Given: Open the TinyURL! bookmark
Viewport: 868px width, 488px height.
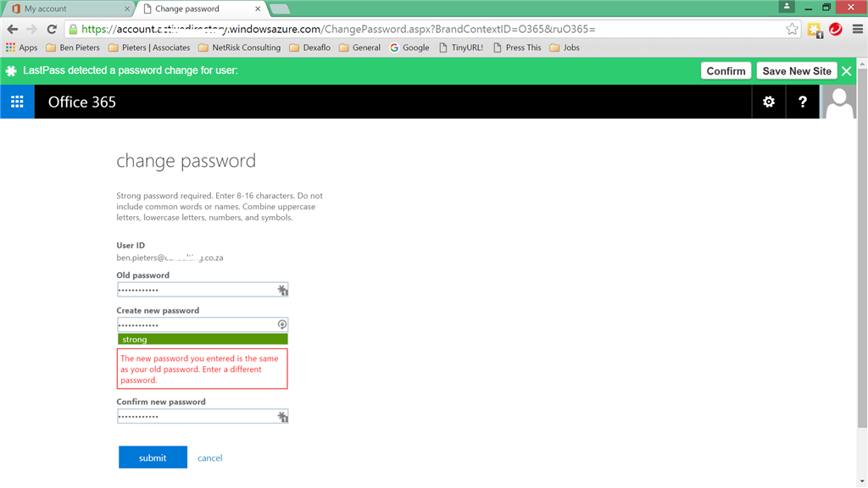Looking at the screenshot, I should 461,47.
